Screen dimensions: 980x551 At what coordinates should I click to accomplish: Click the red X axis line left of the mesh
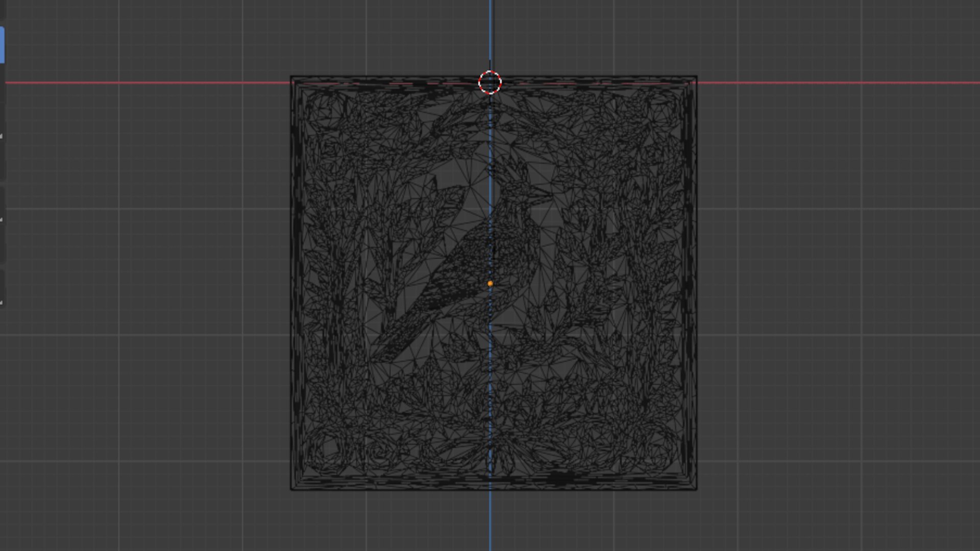(153, 83)
